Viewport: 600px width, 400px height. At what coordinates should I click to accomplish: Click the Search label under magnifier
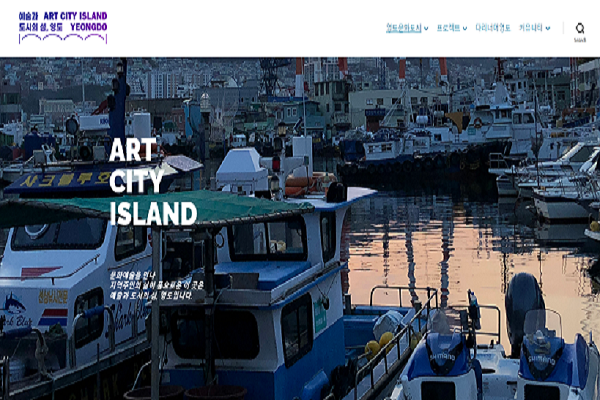[x=580, y=40]
